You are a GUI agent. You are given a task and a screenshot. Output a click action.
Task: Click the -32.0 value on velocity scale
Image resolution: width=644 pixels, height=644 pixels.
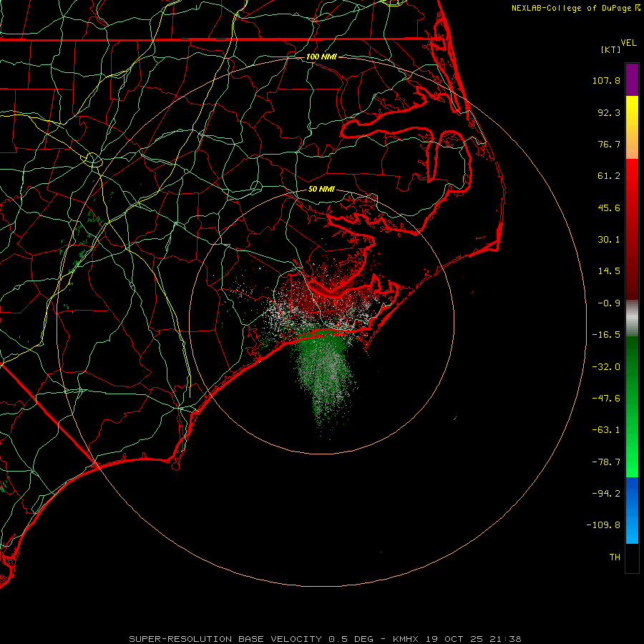click(606, 367)
